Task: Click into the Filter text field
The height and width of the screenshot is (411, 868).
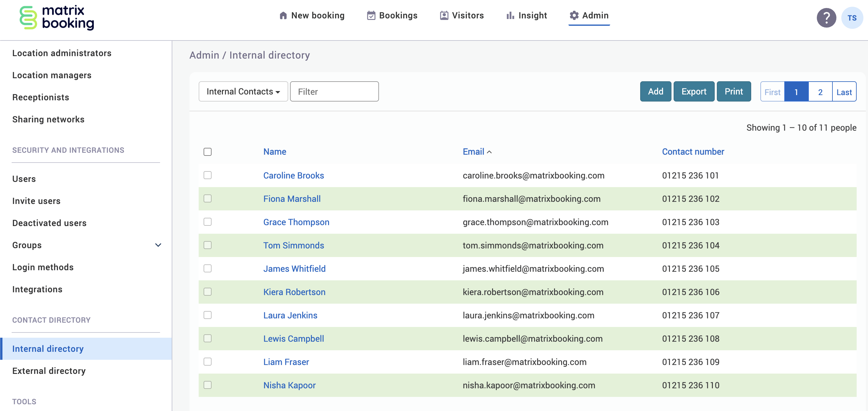Action: [x=334, y=91]
